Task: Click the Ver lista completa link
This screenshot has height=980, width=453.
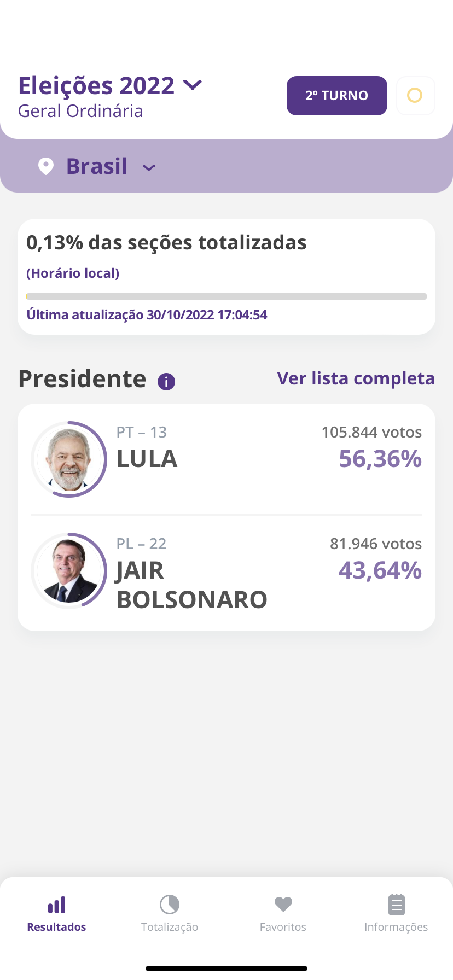Action: pos(356,378)
